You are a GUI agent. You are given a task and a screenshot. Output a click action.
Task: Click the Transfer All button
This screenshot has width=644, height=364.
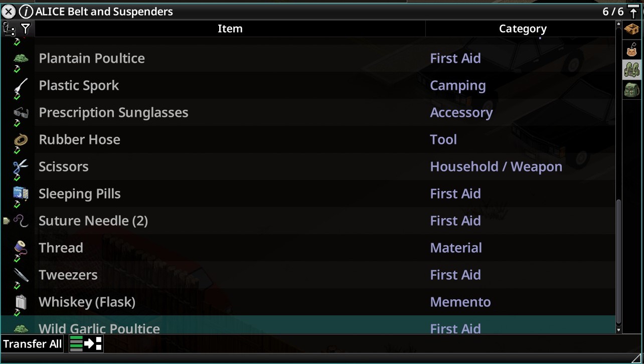click(x=33, y=343)
